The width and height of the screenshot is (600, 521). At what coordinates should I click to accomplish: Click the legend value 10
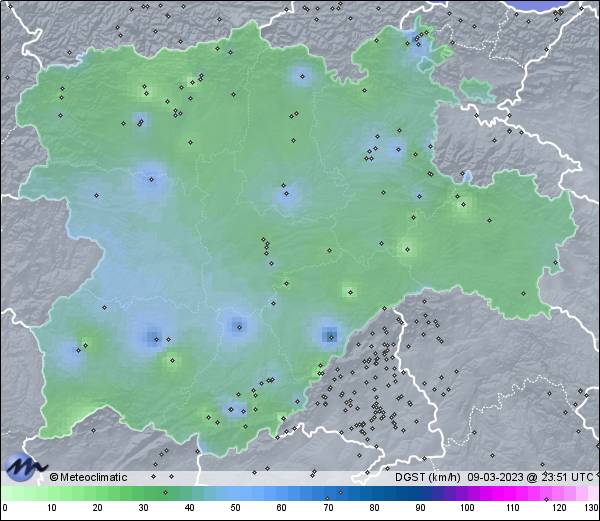click(52, 508)
